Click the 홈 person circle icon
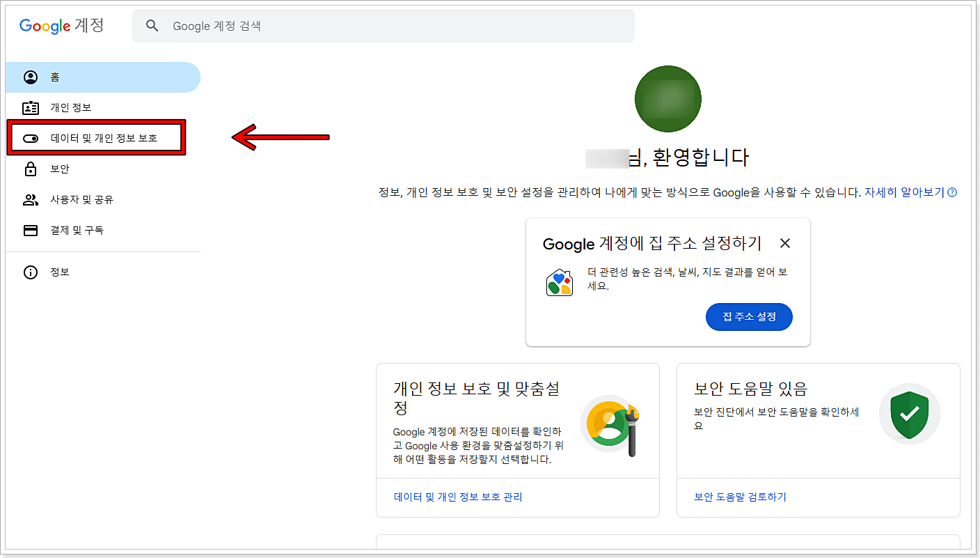The image size is (980, 558). click(x=31, y=77)
